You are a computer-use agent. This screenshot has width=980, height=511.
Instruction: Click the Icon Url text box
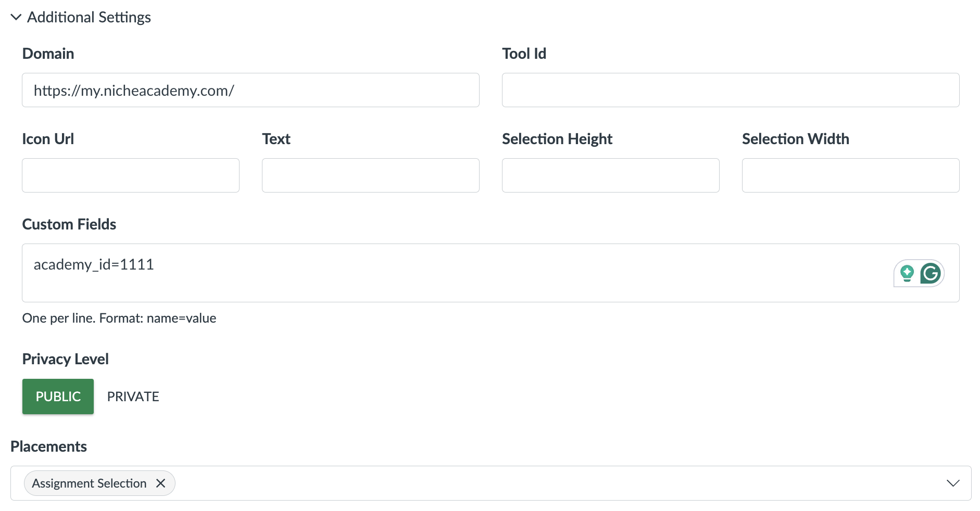click(130, 175)
